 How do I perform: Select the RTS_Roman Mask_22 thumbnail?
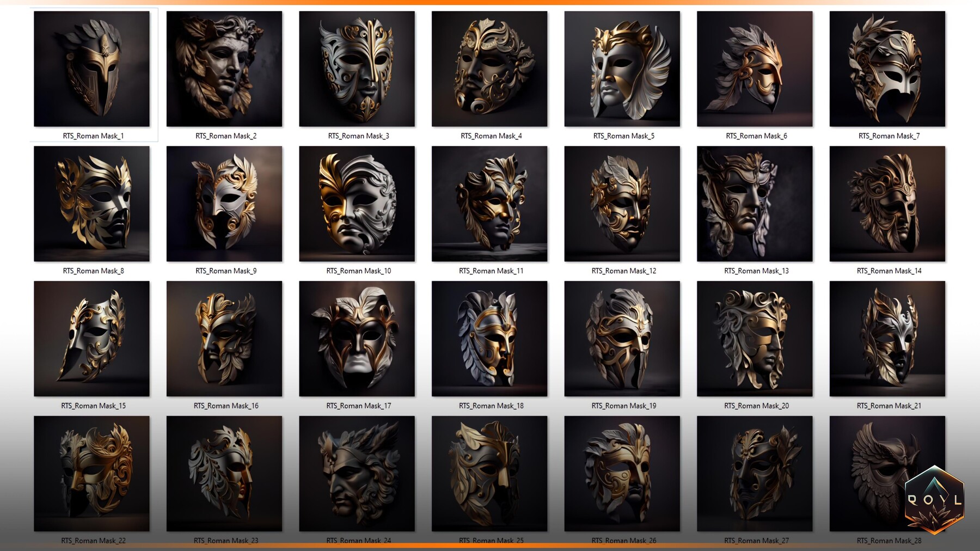[93, 474]
